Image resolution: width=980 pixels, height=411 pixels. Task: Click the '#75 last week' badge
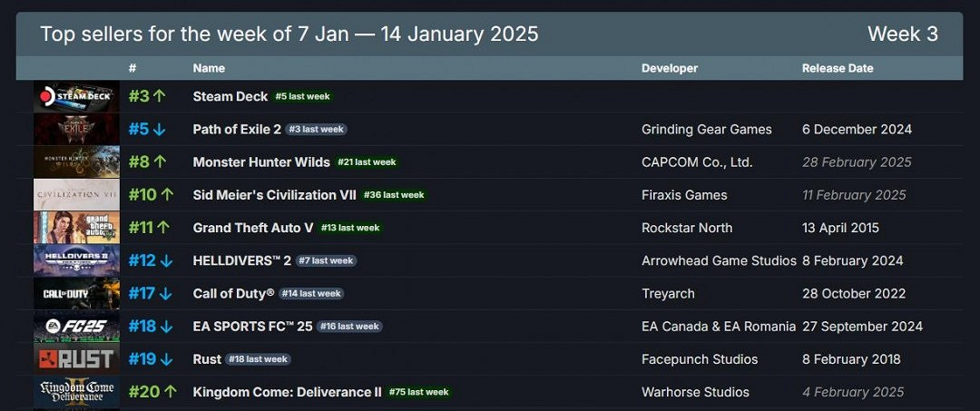click(418, 392)
